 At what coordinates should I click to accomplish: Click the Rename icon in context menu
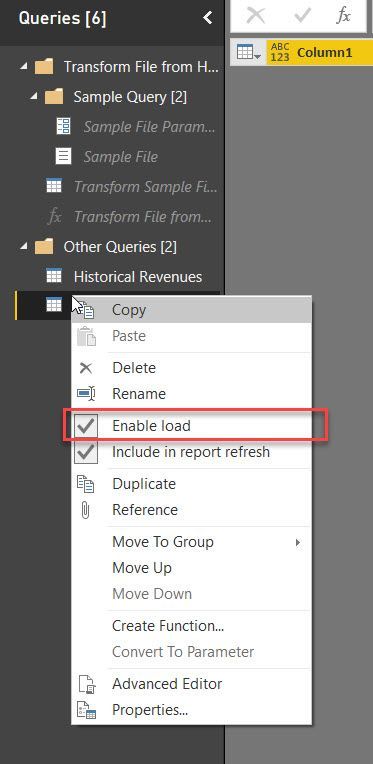point(86,393)
